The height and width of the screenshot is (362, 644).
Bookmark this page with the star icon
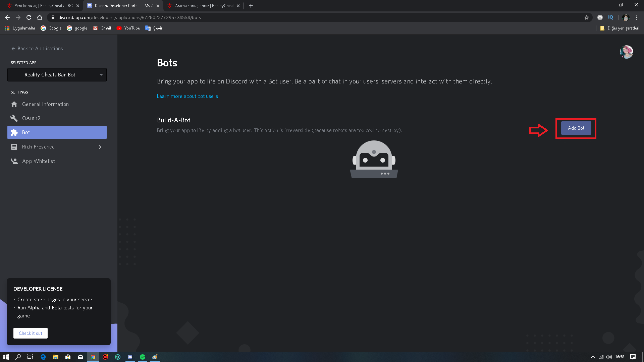coord(587,17)
